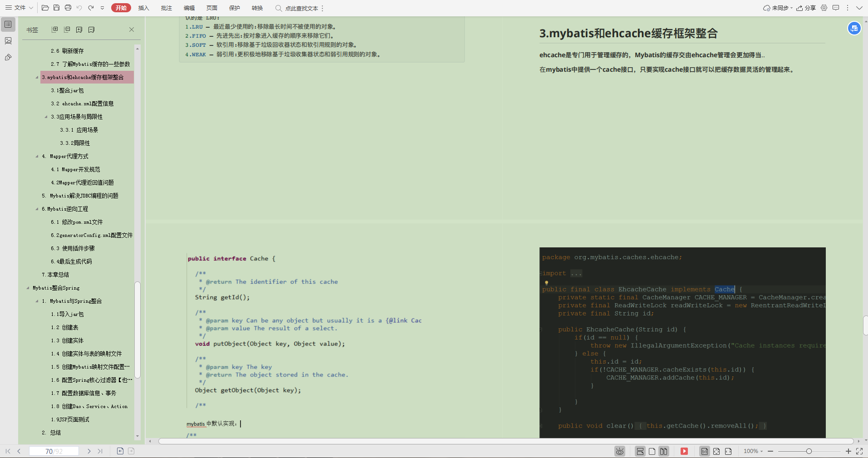Select the 保护 ribbon tab
This screenshot has height=458, width=868.
[234, 8]
